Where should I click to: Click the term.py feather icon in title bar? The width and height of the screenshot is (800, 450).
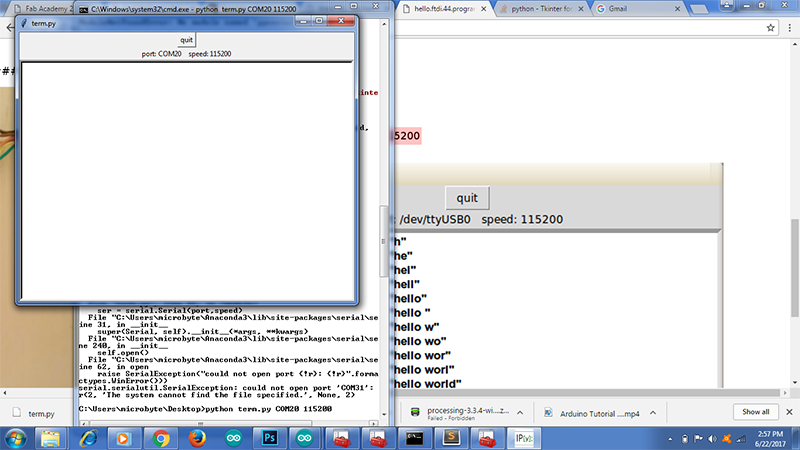click(24, 23)
